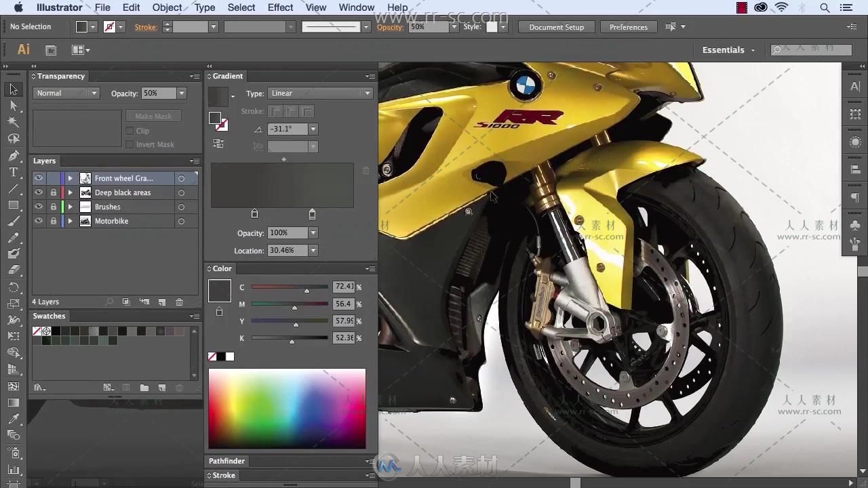The width and height of the screenshot is (868, 488).
Task: Open Gradient Type Linear dropdown
Action: point(320,94)
